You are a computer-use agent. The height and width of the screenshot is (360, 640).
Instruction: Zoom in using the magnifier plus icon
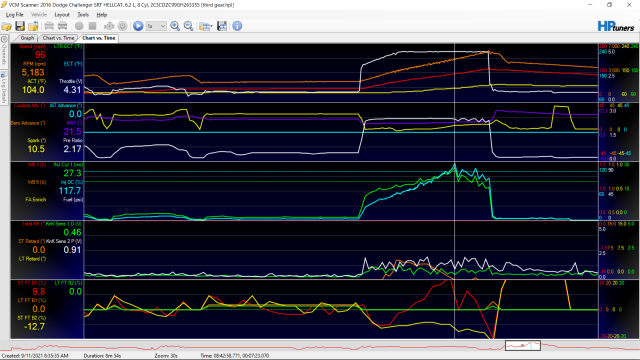coord(175,26)
